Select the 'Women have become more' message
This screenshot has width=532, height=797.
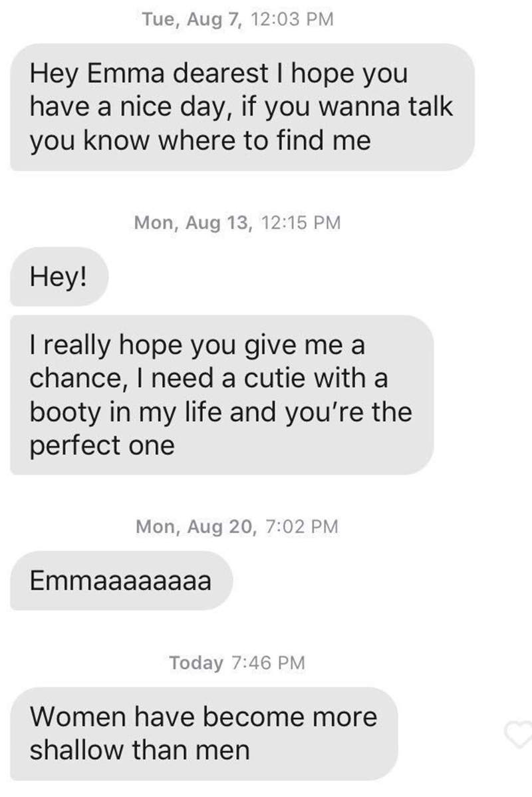point(203,733)
